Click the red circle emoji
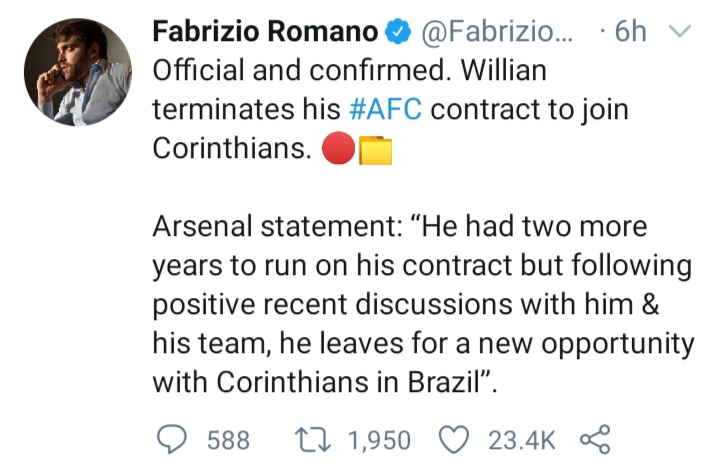Screen dimensions: 720x466 [339, 148]
